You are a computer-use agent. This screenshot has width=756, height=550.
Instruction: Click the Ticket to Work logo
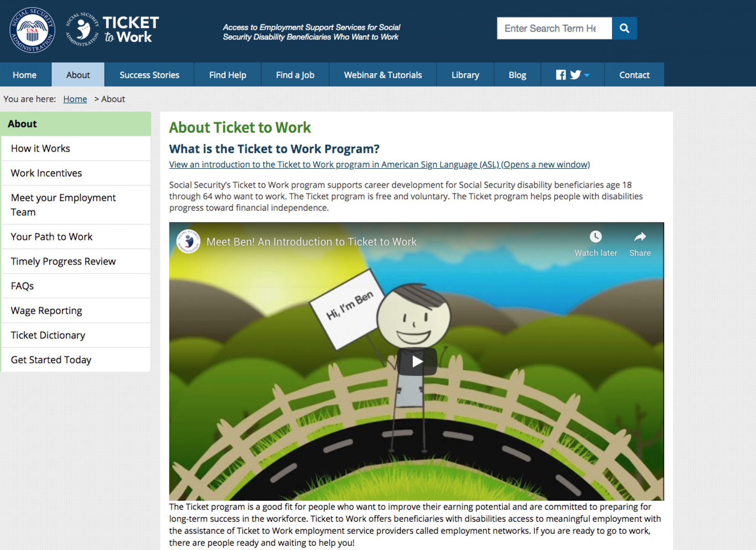coord(112,30)
